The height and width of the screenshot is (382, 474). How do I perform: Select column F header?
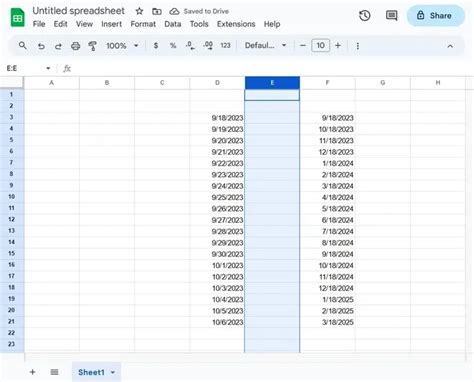click(x=327, y=83)
